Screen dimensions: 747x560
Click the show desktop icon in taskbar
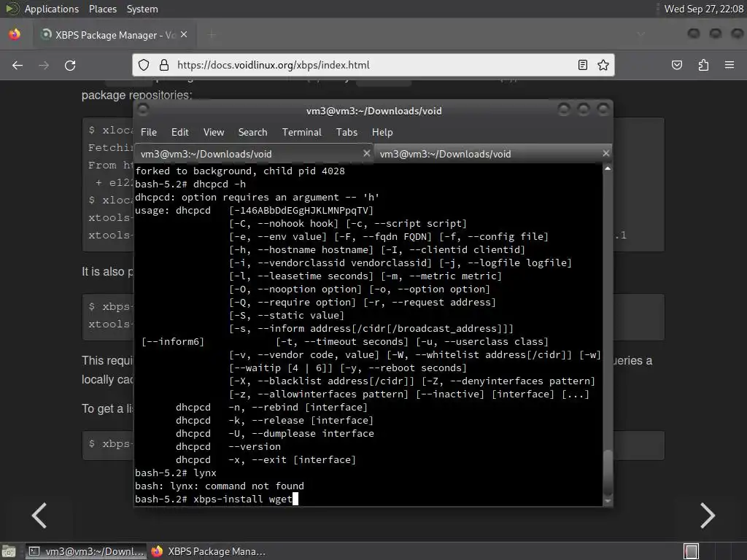tap(9, 551)
